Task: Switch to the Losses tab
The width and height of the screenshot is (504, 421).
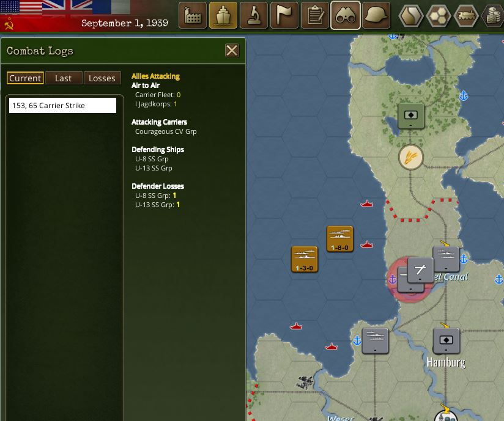Action: [102, 78]
